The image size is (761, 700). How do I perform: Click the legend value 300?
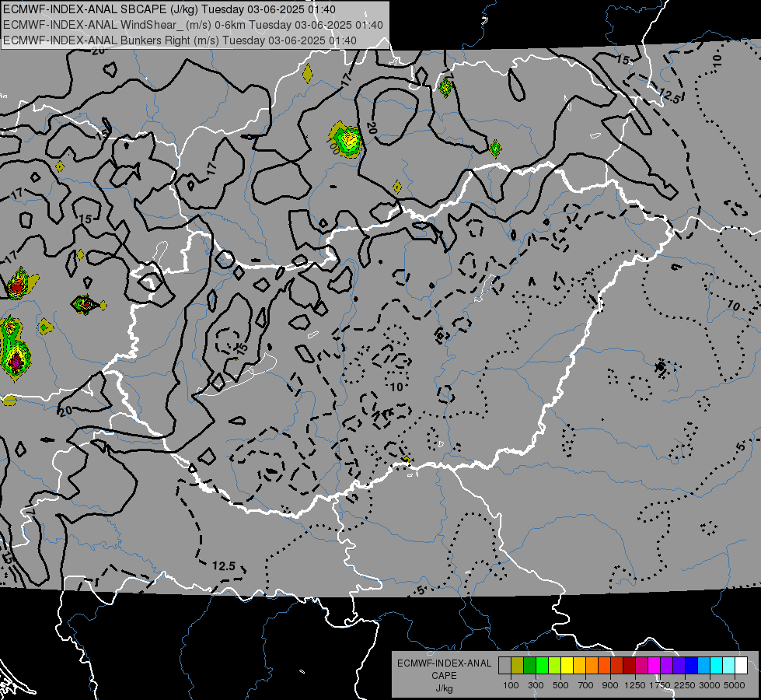[x=536, y=685]
